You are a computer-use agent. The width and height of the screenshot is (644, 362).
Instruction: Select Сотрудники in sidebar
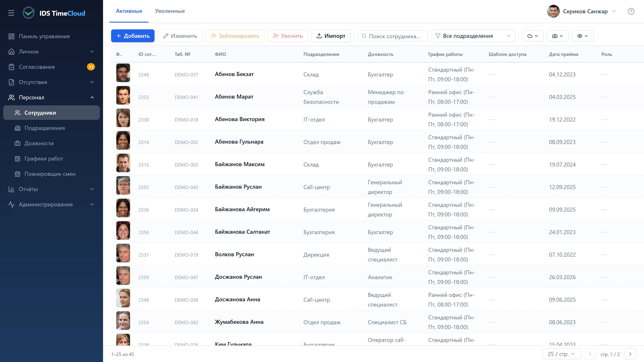pos(52,113)
